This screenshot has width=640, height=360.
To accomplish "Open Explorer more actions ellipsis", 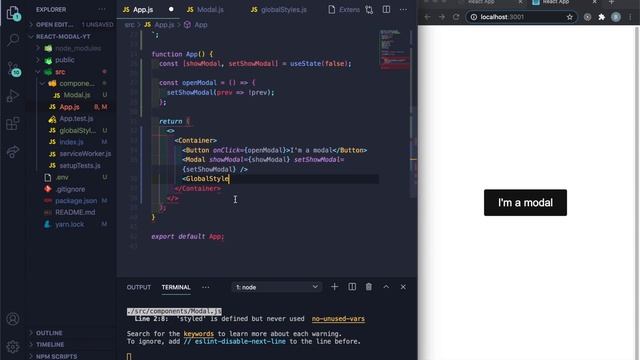I will pyautogui.click(x=102, y=9).
